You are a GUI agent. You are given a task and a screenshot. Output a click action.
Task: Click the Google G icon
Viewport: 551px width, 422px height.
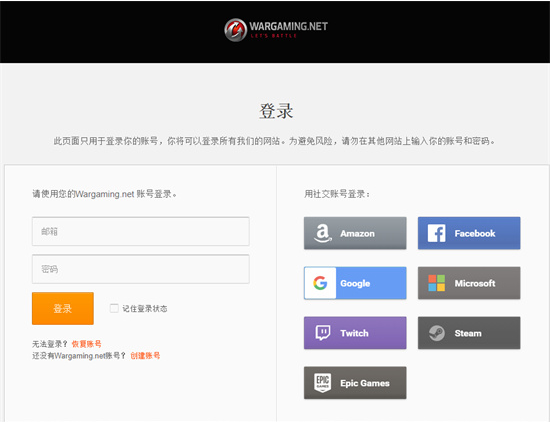click(320, 283)
